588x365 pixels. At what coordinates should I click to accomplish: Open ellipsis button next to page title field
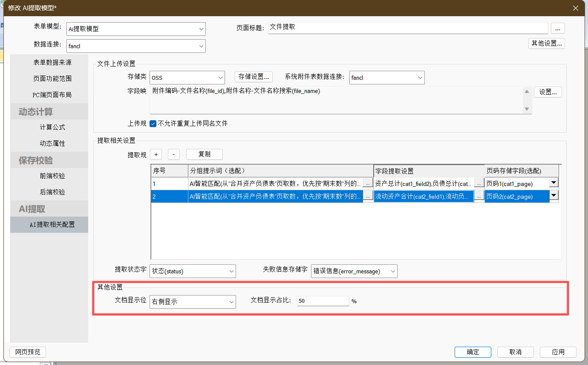pyautogui.click(x=558, y=28)
